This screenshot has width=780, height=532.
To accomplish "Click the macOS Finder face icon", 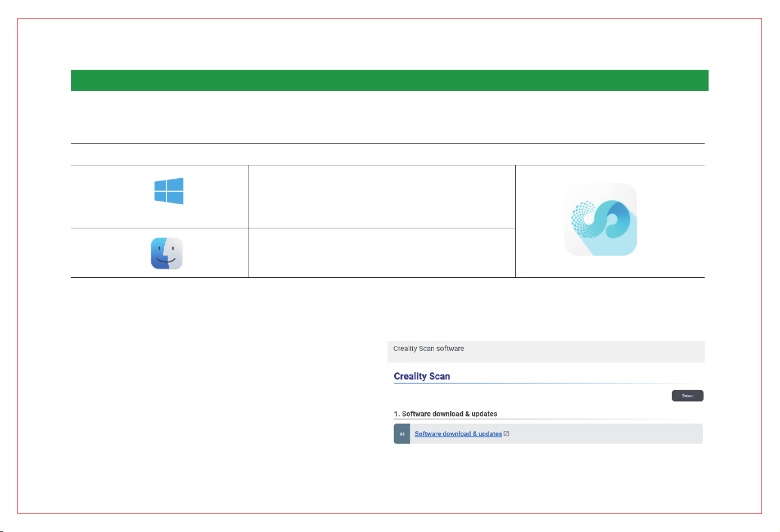I will [x=166, y=253].
